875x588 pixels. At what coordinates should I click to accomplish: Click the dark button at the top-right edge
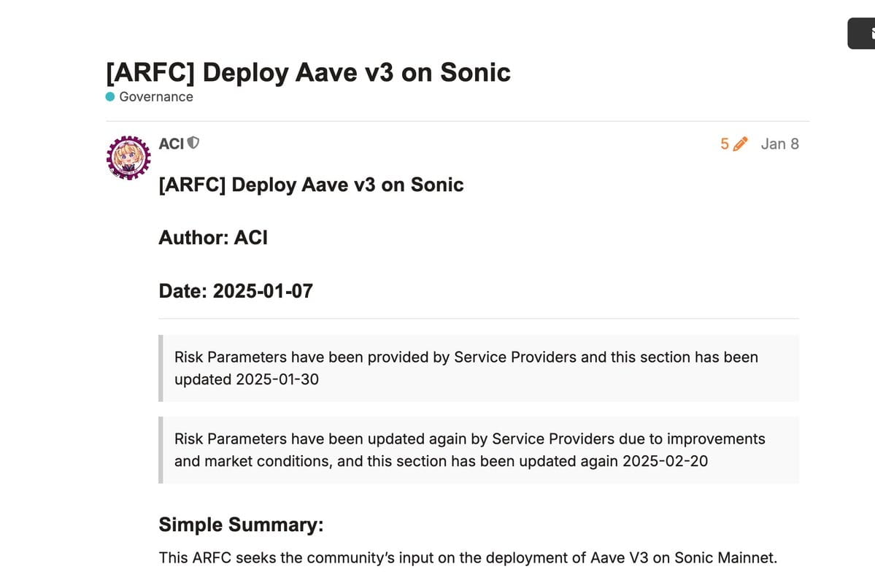click(x=862, y=34)
